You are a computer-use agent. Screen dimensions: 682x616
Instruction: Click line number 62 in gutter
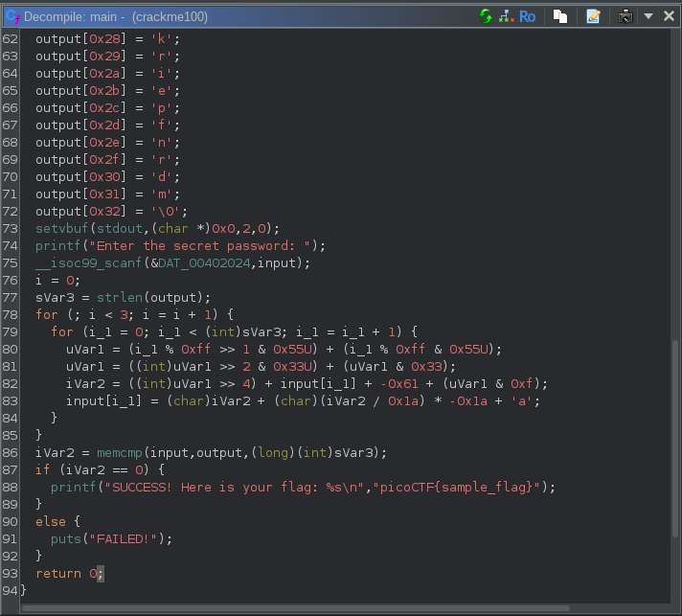[x=10, y=39]
